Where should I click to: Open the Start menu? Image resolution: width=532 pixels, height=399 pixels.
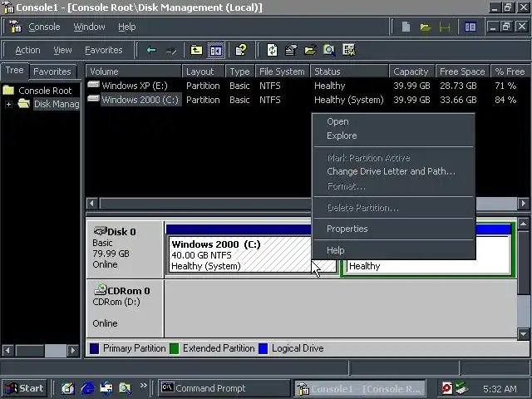[24, 388]
